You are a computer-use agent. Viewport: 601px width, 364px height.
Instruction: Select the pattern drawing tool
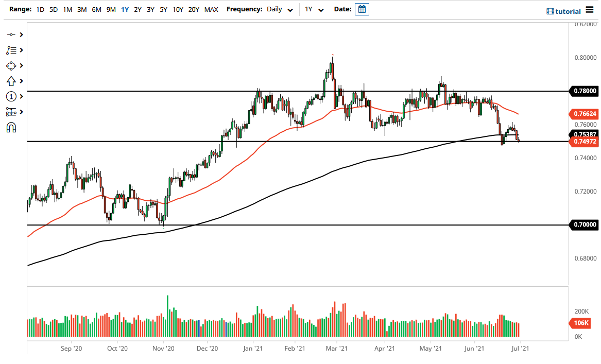11,65
